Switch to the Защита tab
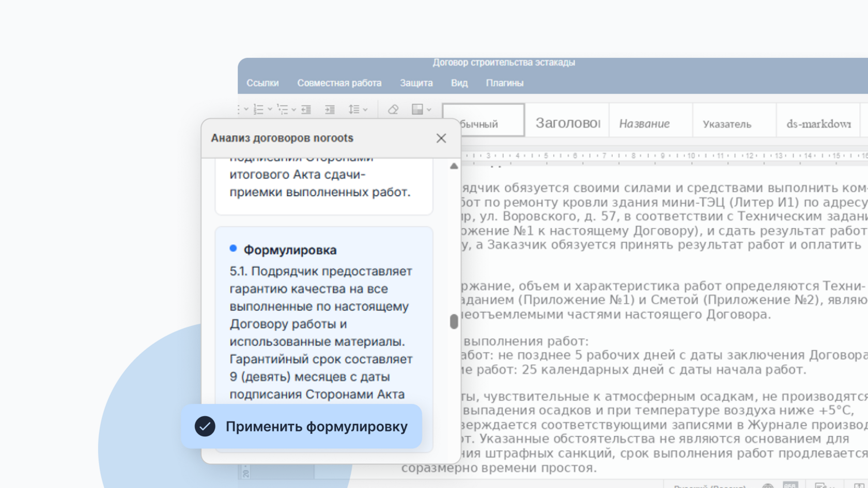This screenshot has height=488, width=868. [x=416, y=83]
